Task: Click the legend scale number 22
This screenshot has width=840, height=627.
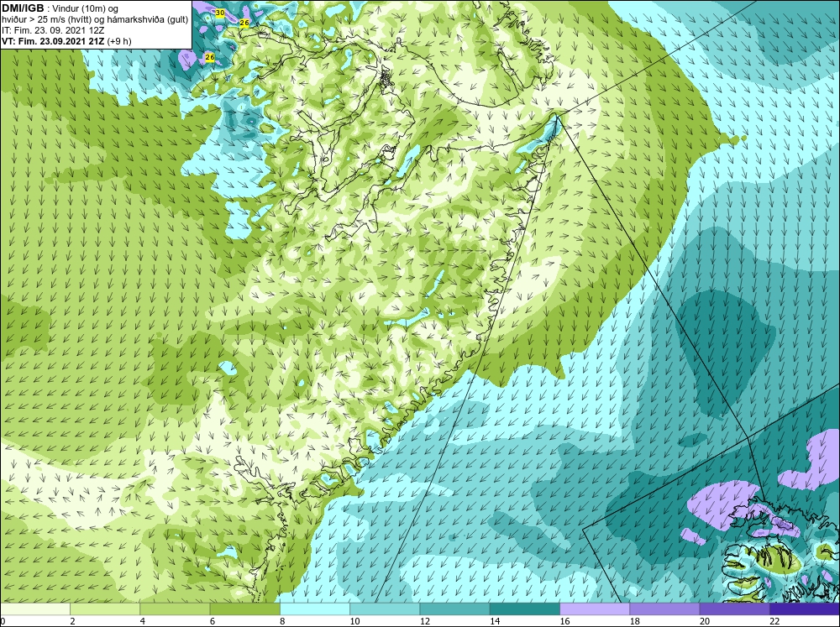Action: [774, 621]
